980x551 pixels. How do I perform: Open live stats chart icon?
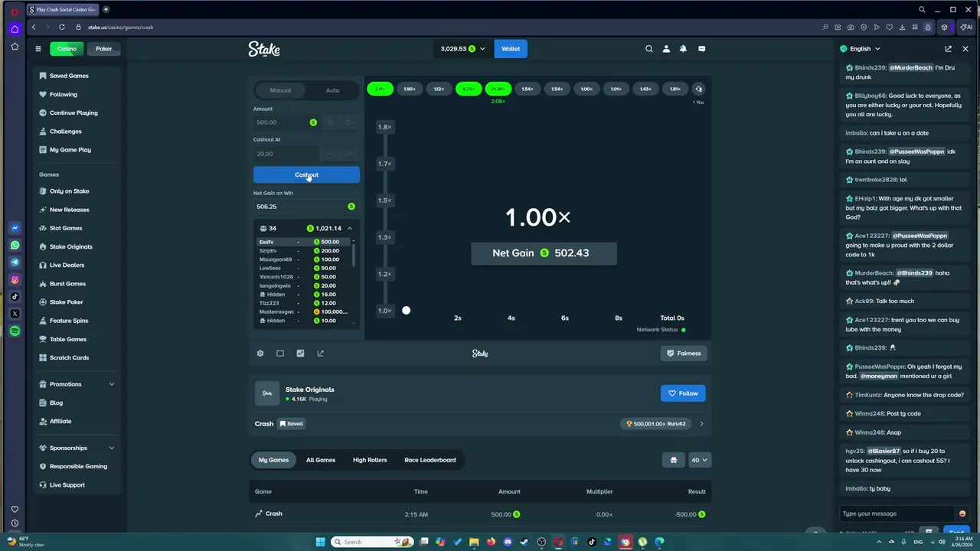(300, 354)
